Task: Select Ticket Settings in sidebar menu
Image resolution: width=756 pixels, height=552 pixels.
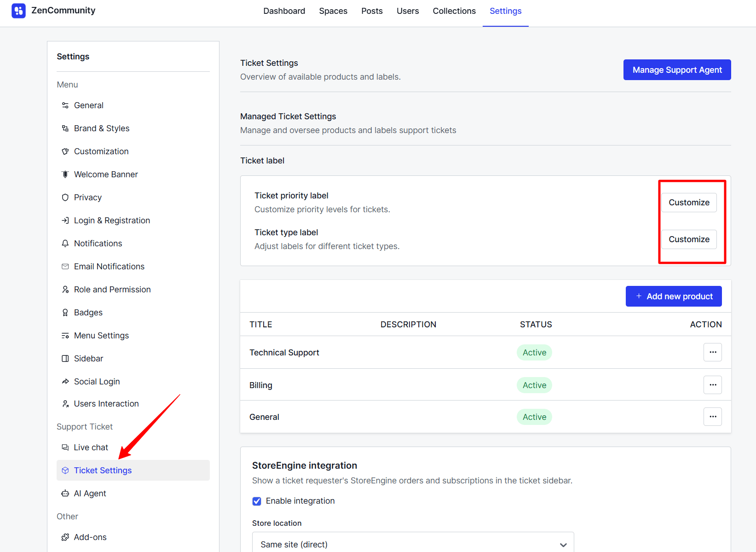Action: point(133,471)
